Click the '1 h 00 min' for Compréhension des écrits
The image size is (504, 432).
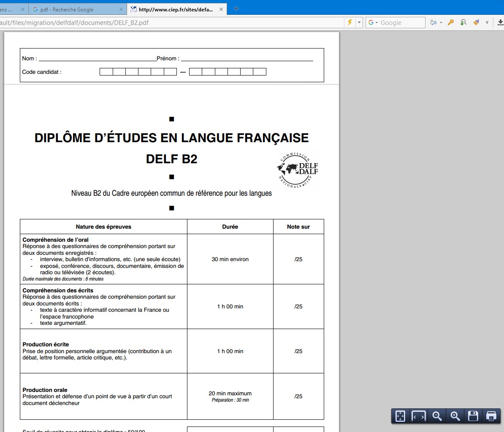tap(230, 306)
